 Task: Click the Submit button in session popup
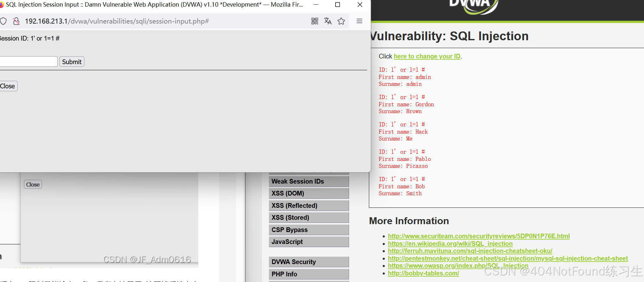72,62
